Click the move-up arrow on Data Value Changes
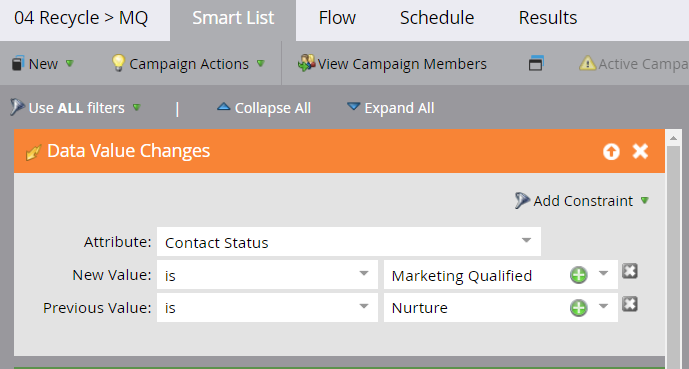The height and width of the screenshot is (369, 689). (x=611, y=152)
